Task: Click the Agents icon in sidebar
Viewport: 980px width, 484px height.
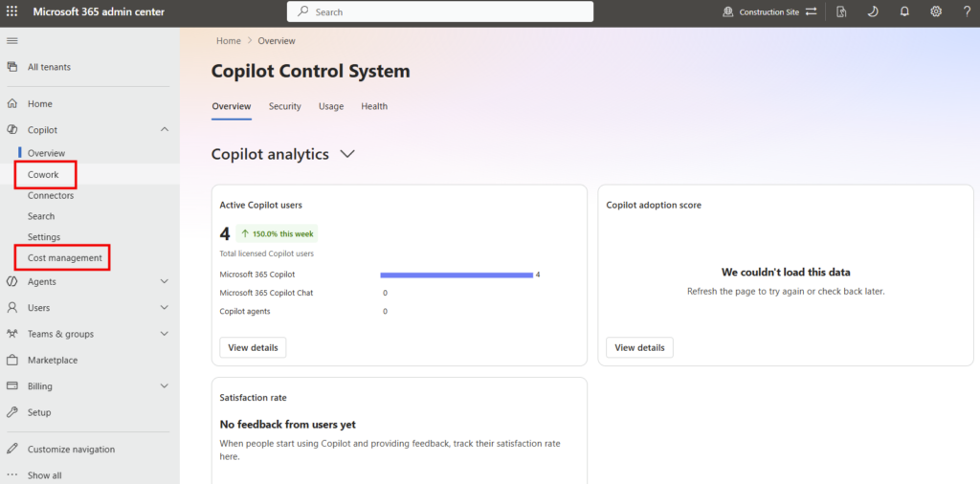Action: 11,281
